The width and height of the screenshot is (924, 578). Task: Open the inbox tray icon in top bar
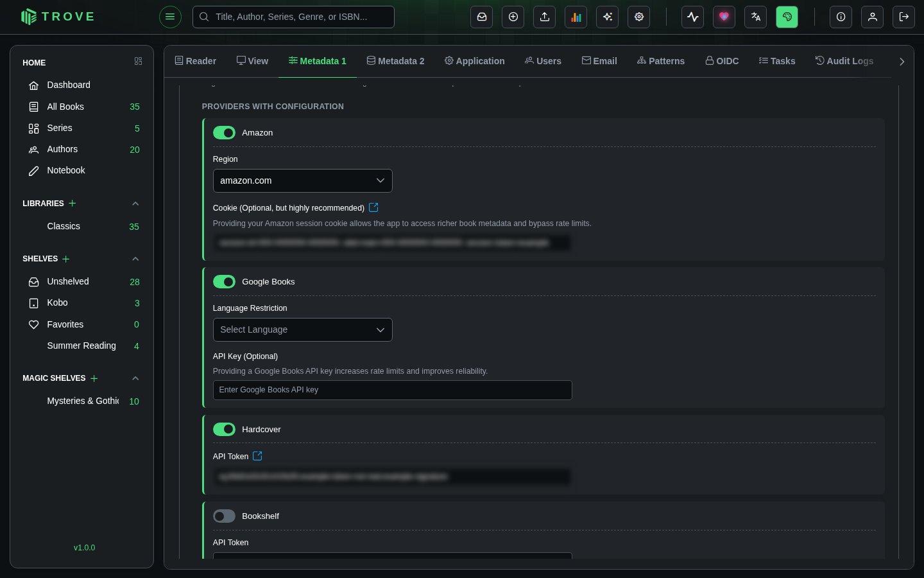pos(482,17)
